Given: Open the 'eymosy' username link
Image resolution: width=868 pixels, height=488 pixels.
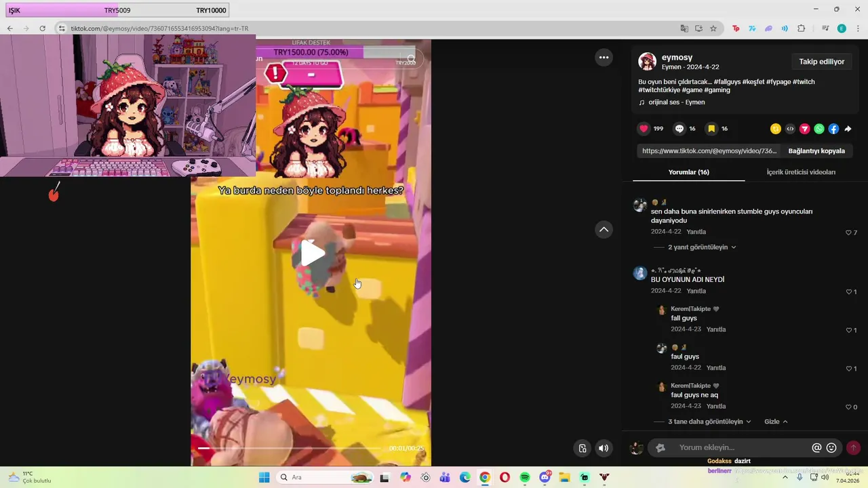Looking at the screenshot, I should pos(677,58).
